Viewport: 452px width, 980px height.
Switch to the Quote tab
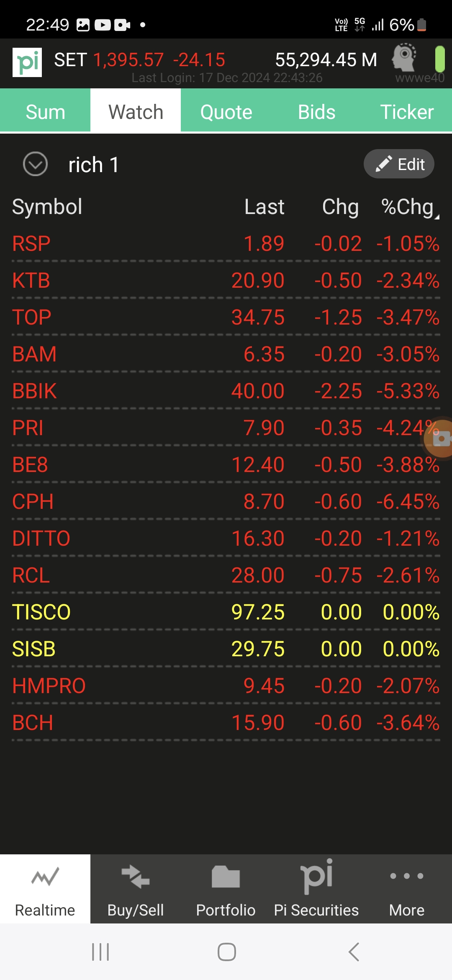point(226,111)
